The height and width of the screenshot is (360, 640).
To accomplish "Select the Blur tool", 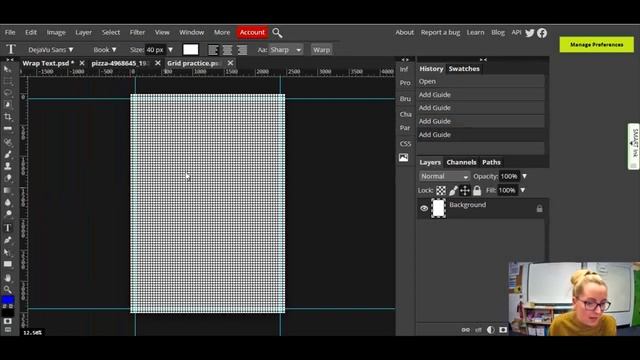I will [x=7, y=202].
